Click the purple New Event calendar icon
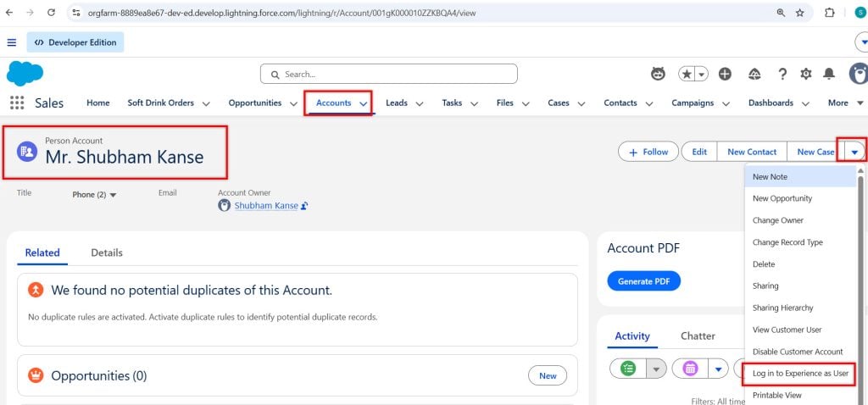Viewport: 868px width, 405px height. [x=690, y=369]
